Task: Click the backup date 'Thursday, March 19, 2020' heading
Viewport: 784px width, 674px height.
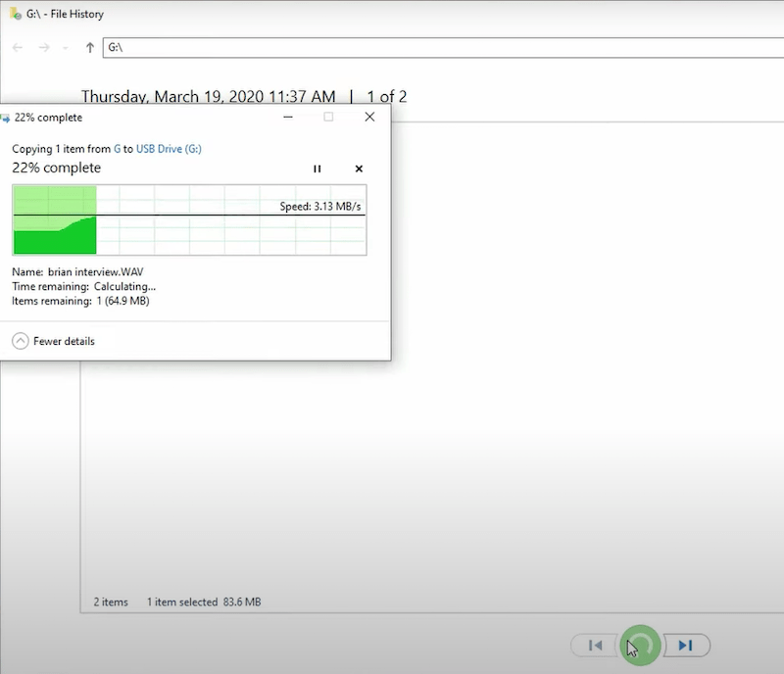Action: (x=208, y=96)
